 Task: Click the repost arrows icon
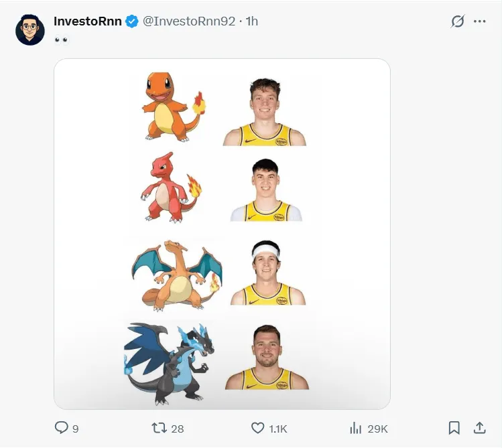(160, 427)
